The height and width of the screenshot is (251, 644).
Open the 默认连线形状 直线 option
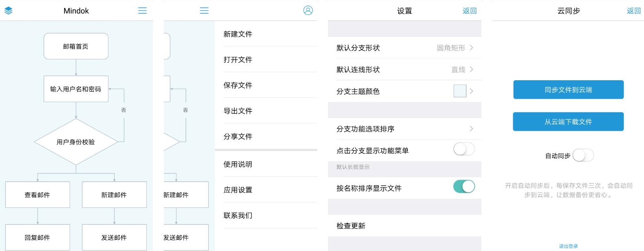click(x=405, y=70)
